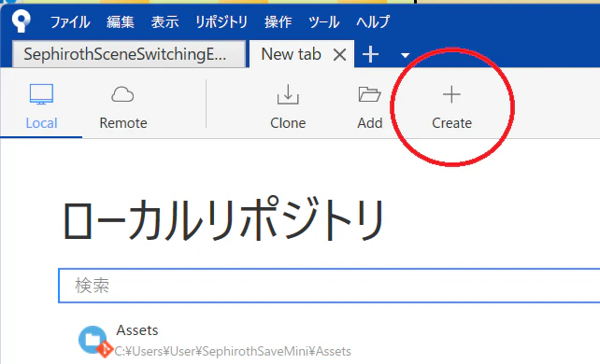
Task: Click the git badge on Assets icon
Action: click(105, 349)
